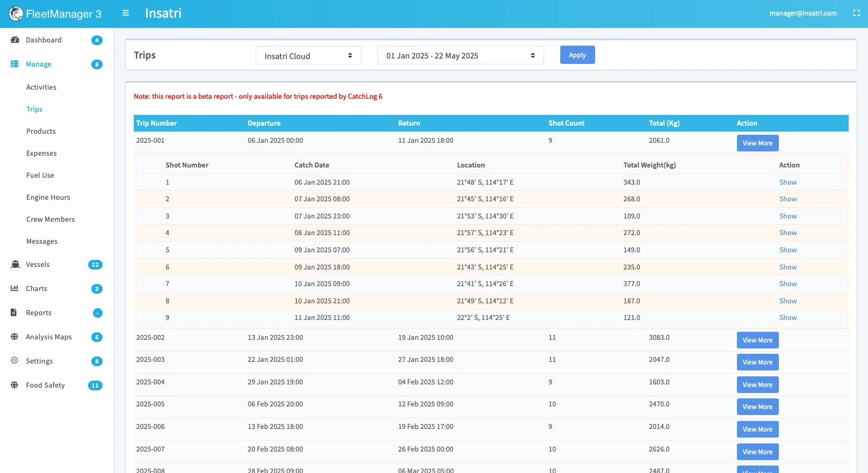Open Fuel Use in Manage submenu
The height and width of the screenshot is (473, 868).
(x=40, y=176)
